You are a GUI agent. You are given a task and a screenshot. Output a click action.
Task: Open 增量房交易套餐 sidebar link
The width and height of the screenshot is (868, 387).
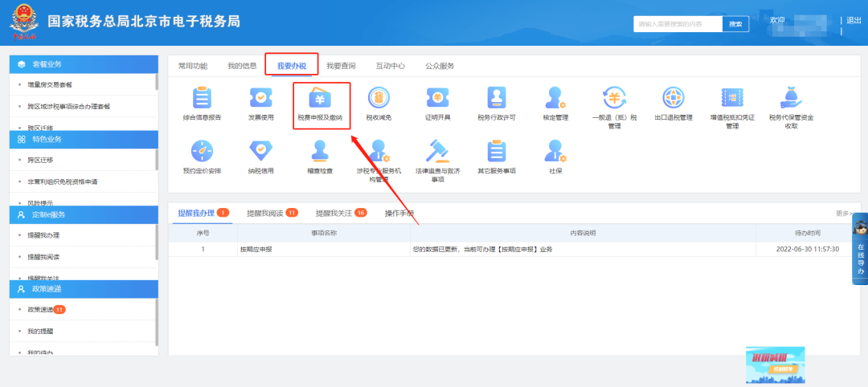pyautogui.click(x=50, y=84)
